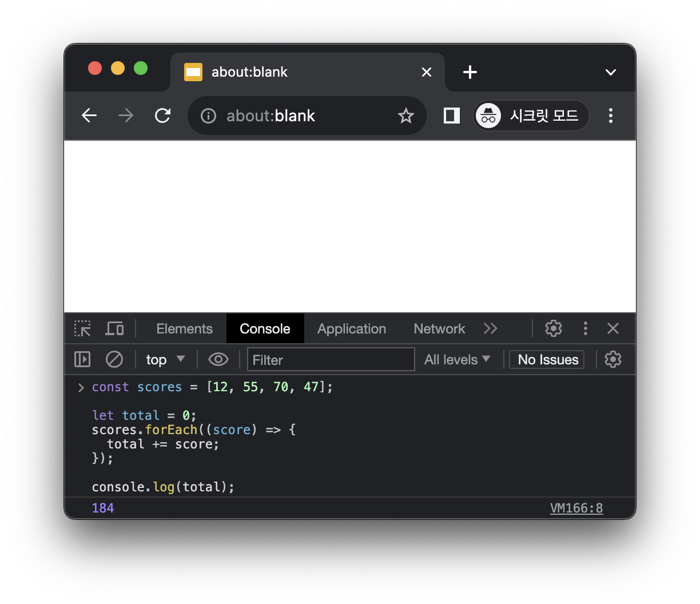700x604 pixels.
Task: Select the about:blank tab
Action: [x=308, y=72]
